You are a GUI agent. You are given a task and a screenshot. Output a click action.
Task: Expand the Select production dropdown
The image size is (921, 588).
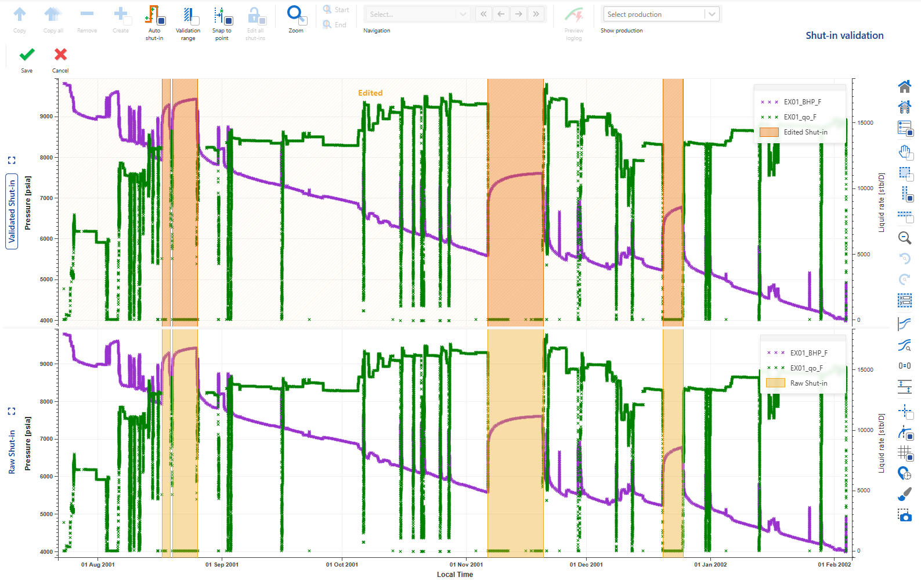(x=661, y=14)
